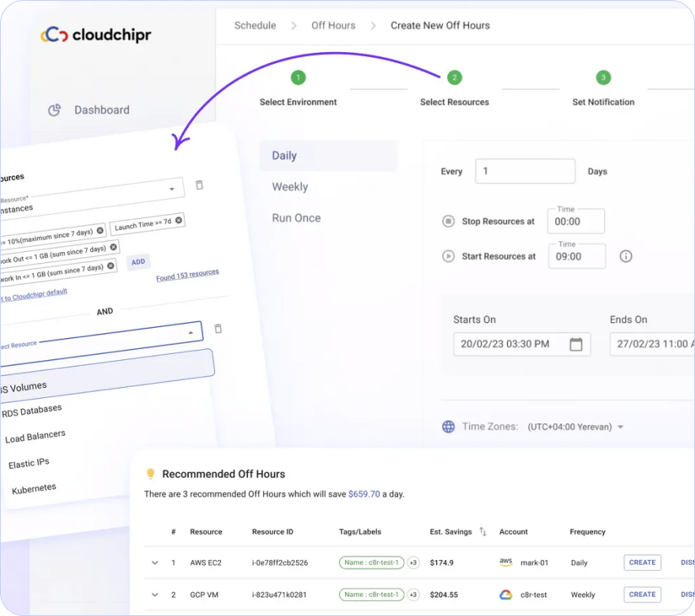Click resource ID i-823u471k0281
The height and width of the screenshot is (616, 695).
[280, 595]
